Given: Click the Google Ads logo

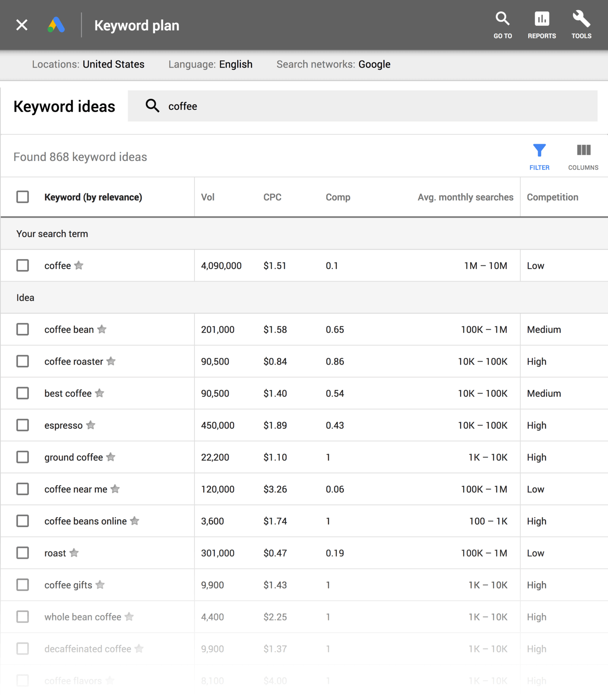Looking at the screenshot, I should tap(56, 25).
